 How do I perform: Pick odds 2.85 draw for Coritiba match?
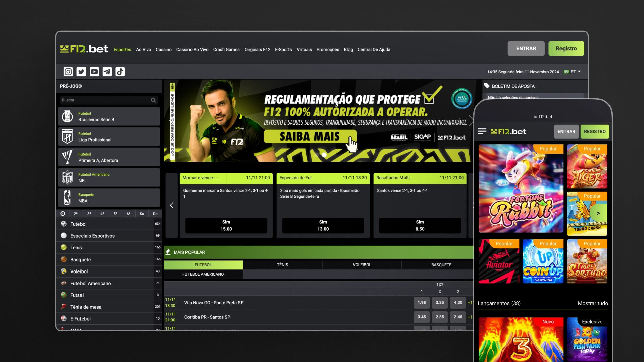[440, 317]
